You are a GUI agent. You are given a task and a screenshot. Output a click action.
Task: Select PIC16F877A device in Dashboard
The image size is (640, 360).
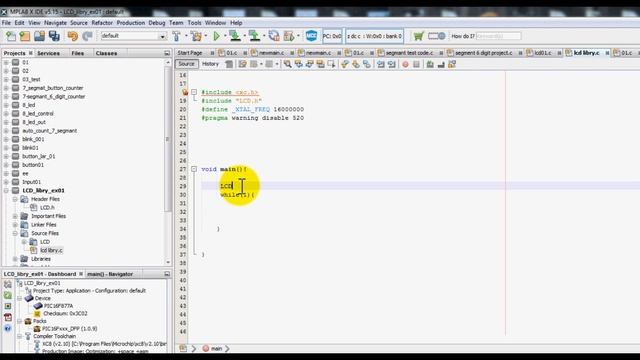click(58, 306)
